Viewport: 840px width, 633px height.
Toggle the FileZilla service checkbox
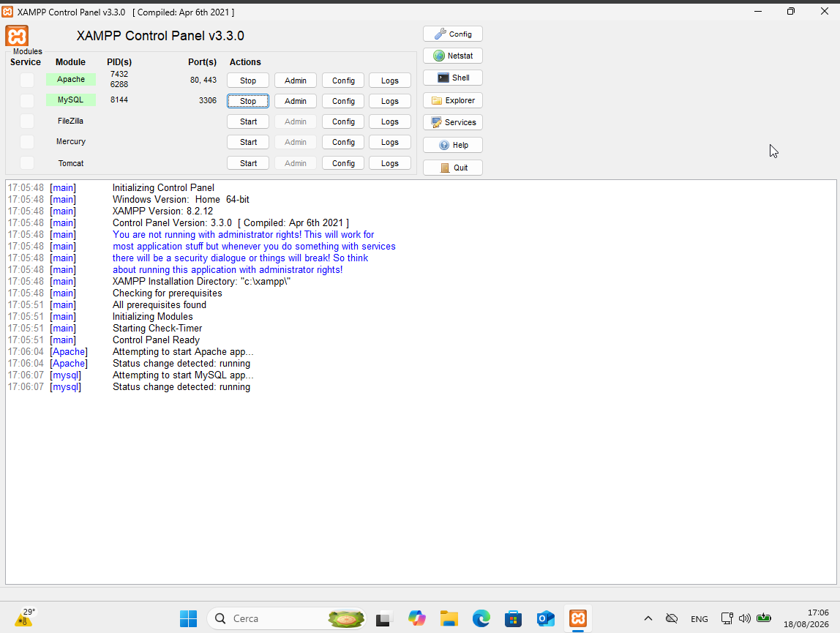(27, 121)
